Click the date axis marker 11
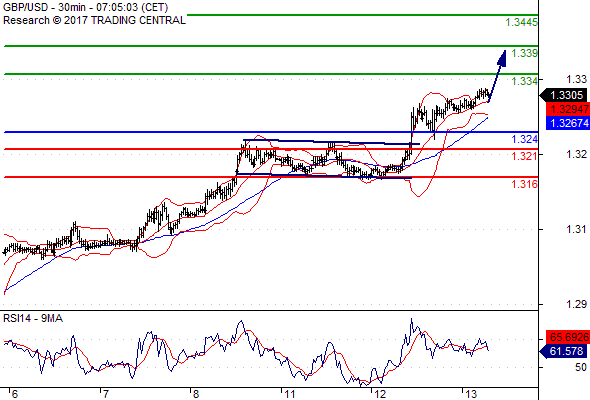This screenshot has width=590, height=400. click(289, 394)
